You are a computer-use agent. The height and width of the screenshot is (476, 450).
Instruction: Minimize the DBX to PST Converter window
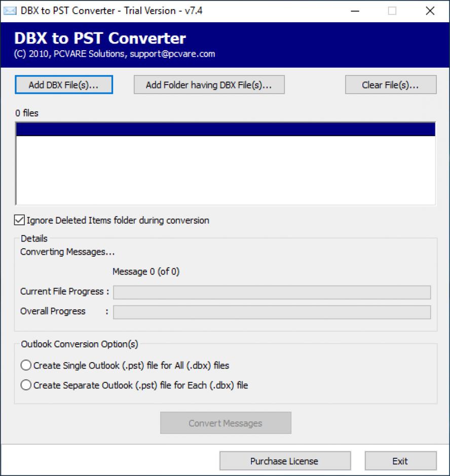click(x=355, y=11)
